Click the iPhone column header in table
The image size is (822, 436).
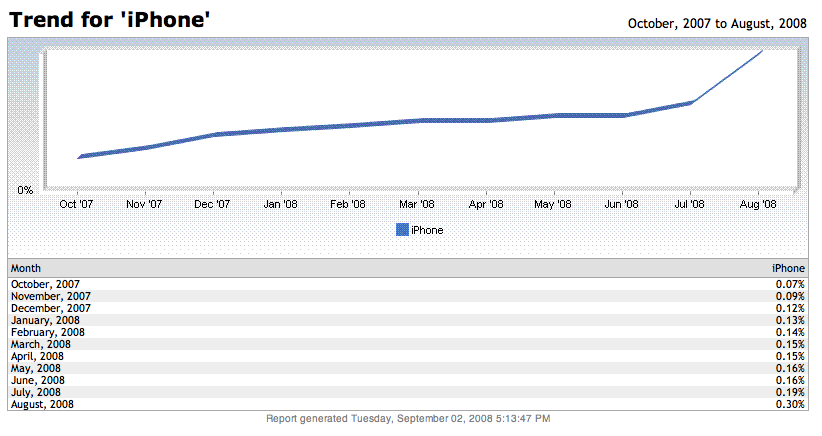(788, 268)
